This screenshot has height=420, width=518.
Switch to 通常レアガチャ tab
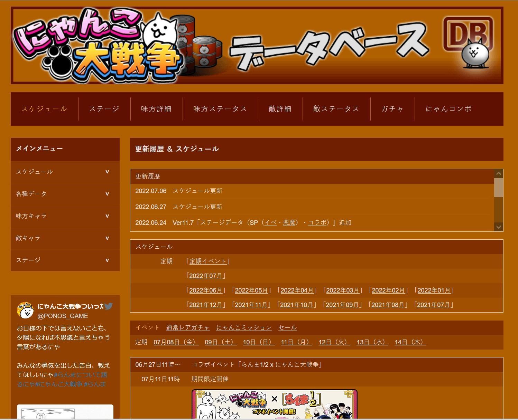pos(188,327)
